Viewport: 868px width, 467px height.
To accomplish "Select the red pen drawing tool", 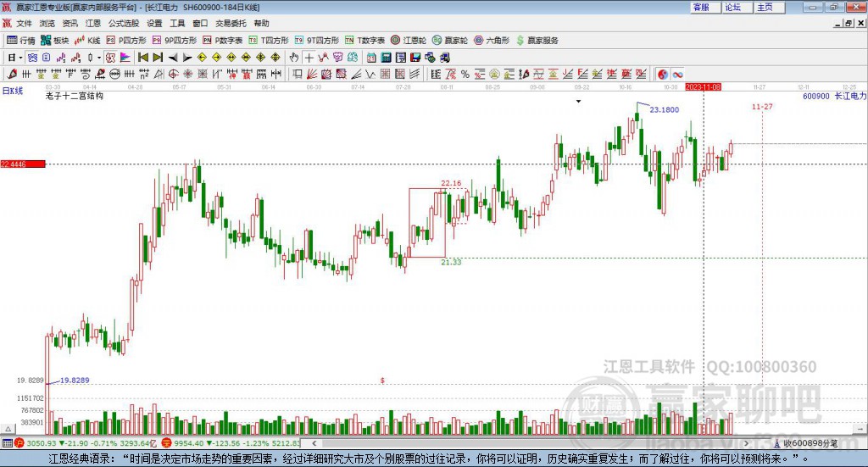I will [12, 74].
